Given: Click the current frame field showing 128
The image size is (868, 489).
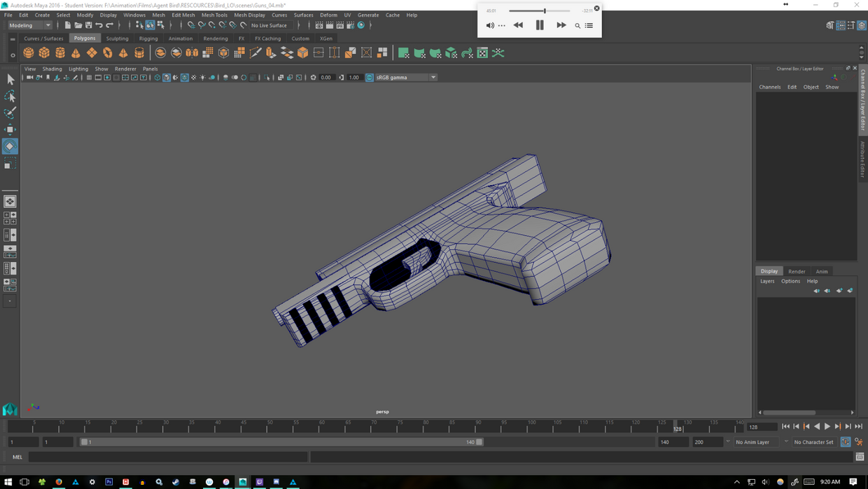Looking at the screenshot, I should point(761,427).
